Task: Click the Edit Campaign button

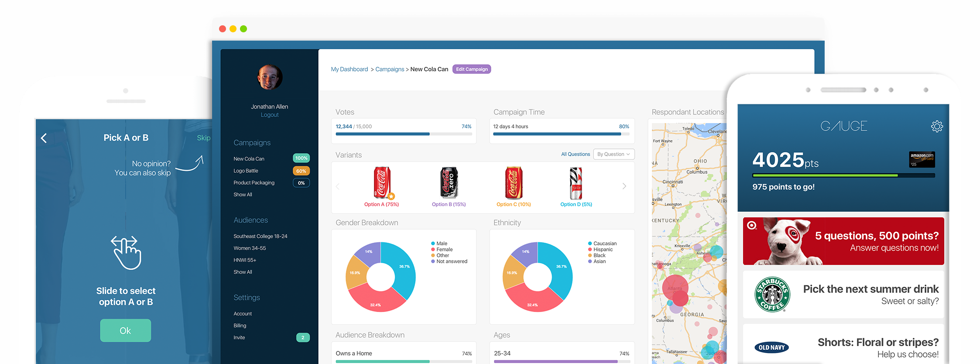Action: pyautogui.click(x=472, y=69)
